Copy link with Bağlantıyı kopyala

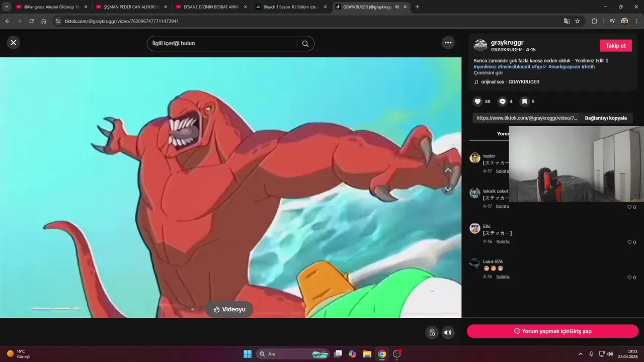pos(606,118)
